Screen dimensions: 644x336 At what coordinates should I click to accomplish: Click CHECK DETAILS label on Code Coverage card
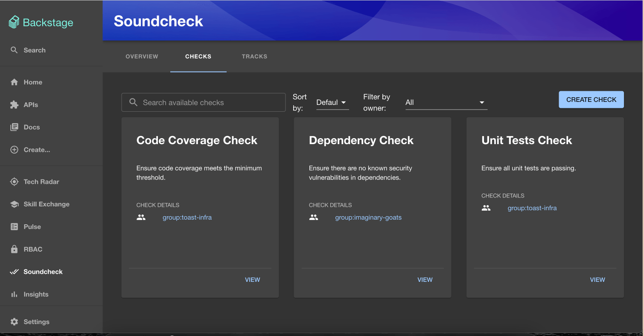(158, 205)
